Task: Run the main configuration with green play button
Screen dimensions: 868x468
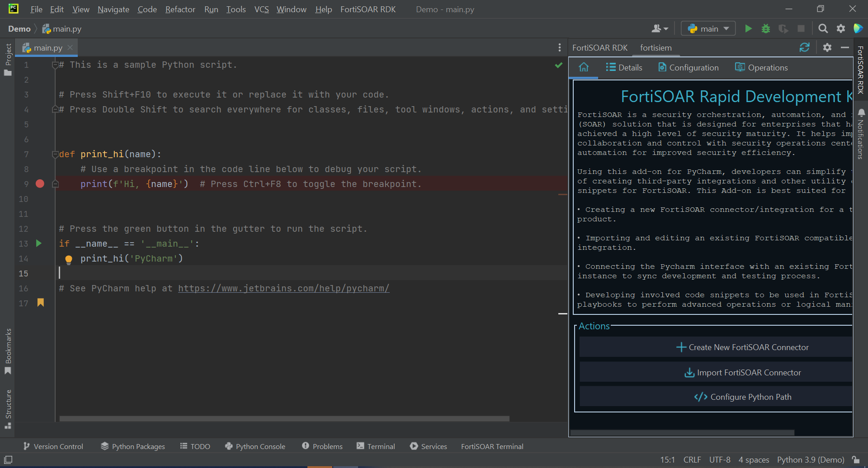Action: [x=748, y=29]
